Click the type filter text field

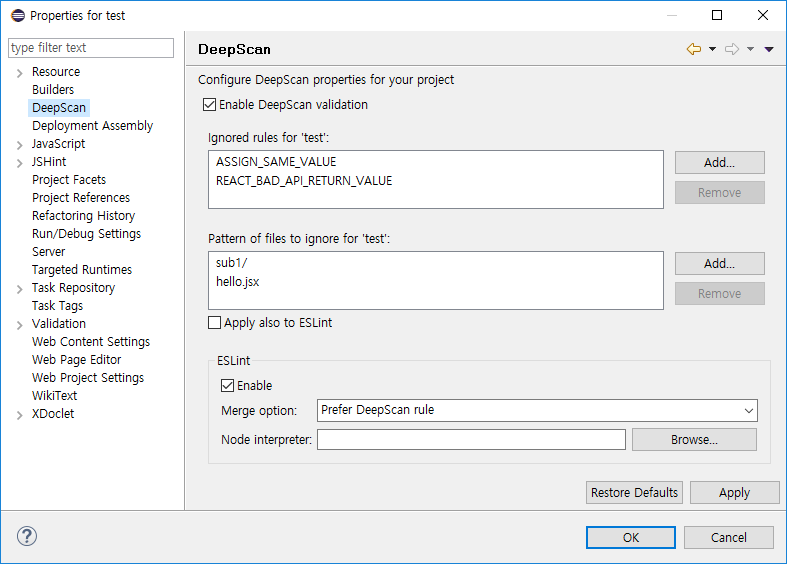click(x=91, y=48)
